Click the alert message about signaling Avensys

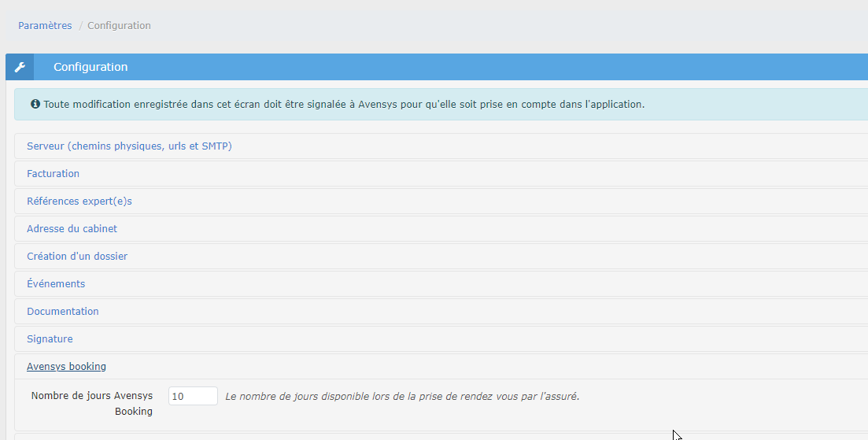tap(344, 104)
